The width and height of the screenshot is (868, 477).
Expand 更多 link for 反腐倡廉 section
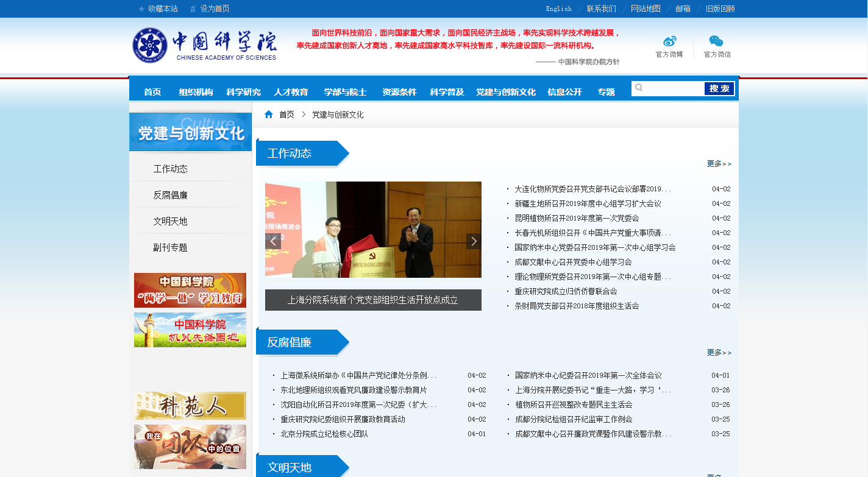(719, 353)
